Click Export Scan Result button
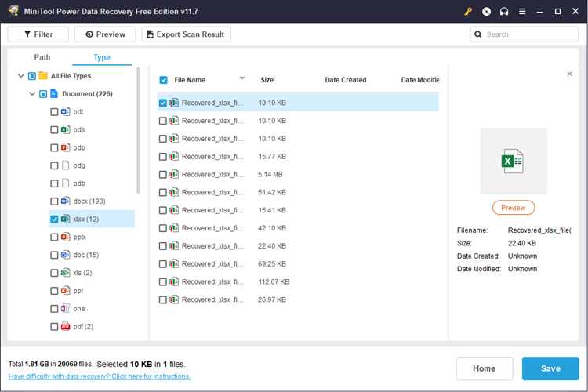Viewport: 588px width, 392px height. (x=186, y=34)
